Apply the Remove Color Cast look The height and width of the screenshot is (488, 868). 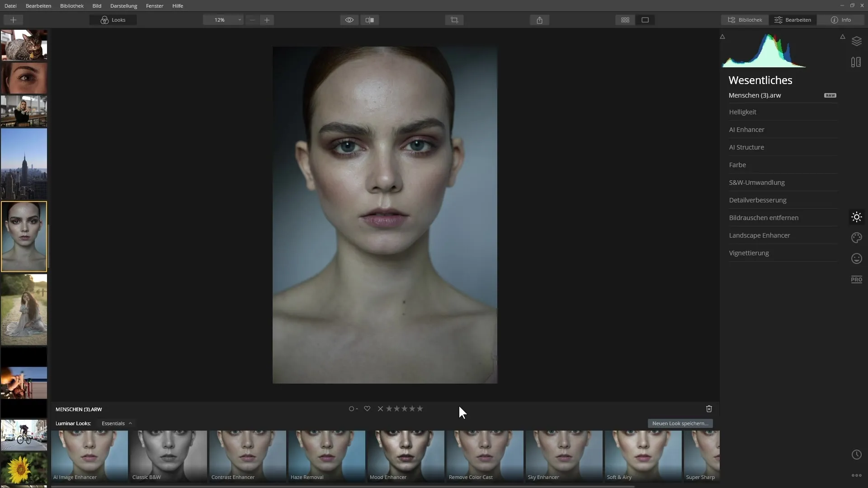pos(485,456)
